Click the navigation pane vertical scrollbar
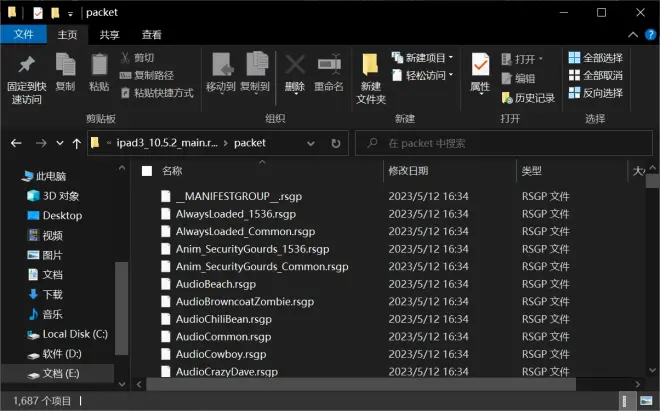Image resolution: width=660 pixels, height=411 pixels. [122, 300]
